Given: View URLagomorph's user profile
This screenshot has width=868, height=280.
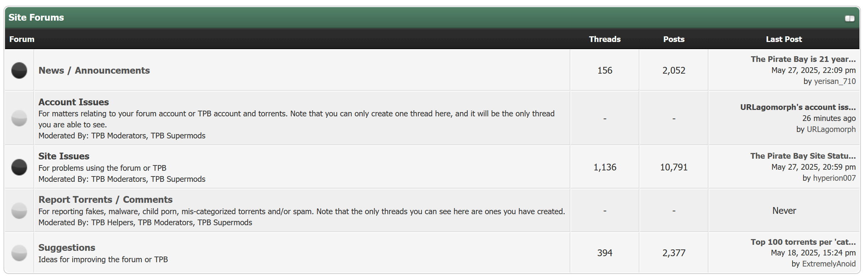Looking at the screenshot, I should [x=831, y=129].
